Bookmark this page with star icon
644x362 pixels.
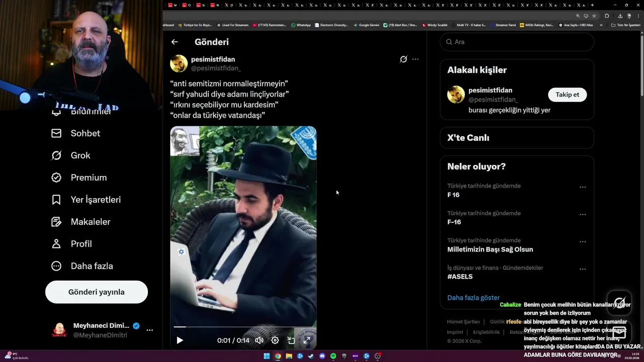pyautogui.click(x=594, y=16)
